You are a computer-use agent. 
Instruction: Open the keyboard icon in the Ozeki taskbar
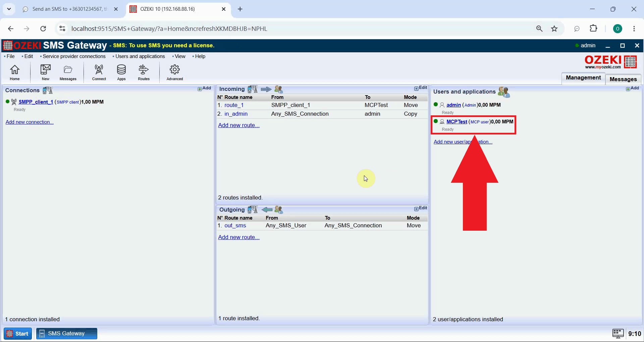pos(618,333)
